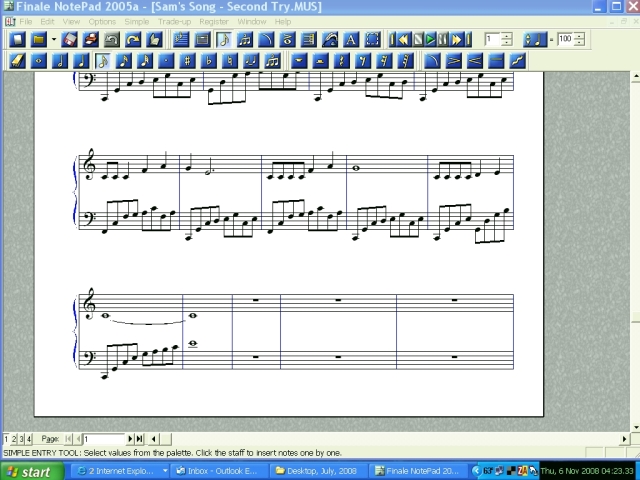640x480 pixels.
Task: Select the Text tool 'A' icon
Action: tap(351, 40)
